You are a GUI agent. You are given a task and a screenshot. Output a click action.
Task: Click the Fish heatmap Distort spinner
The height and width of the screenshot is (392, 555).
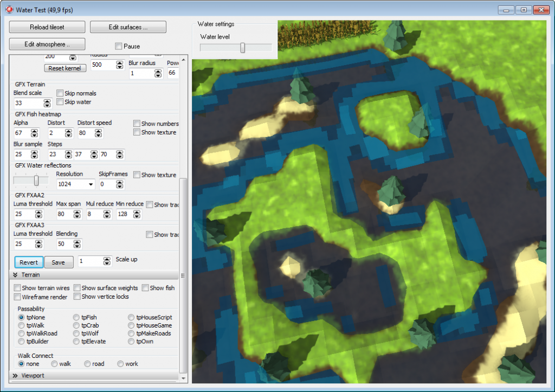(x=69, y=133)
